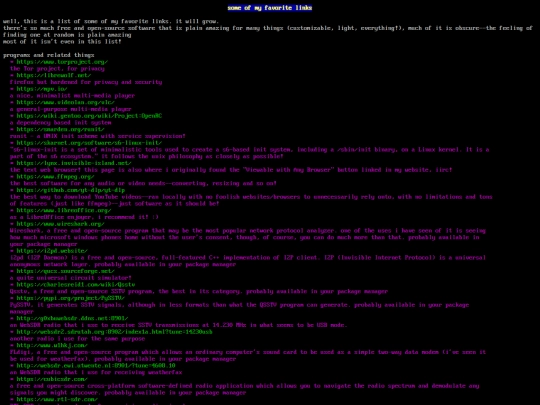Follow the www.rtl-sdr.com link

point(57,399)
